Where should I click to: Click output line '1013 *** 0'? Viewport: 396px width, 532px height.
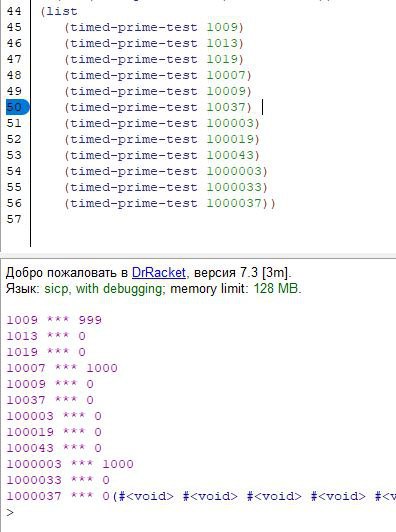click(46, 336)
